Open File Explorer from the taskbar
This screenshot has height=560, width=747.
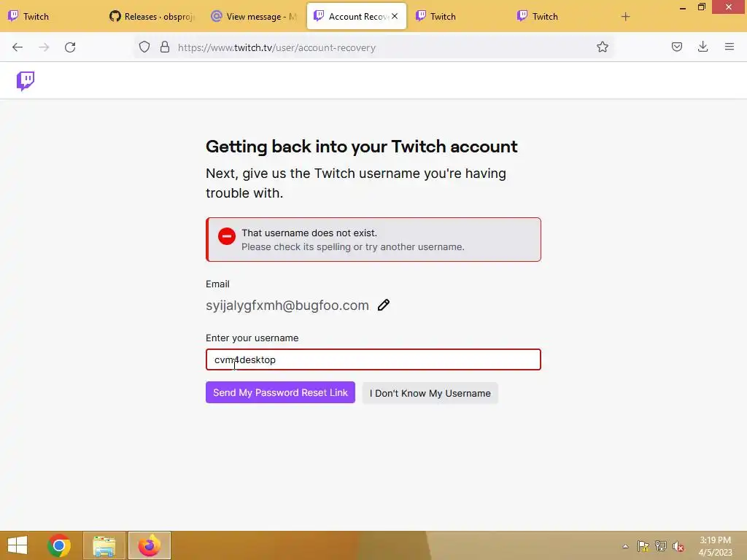coord(104,545)
